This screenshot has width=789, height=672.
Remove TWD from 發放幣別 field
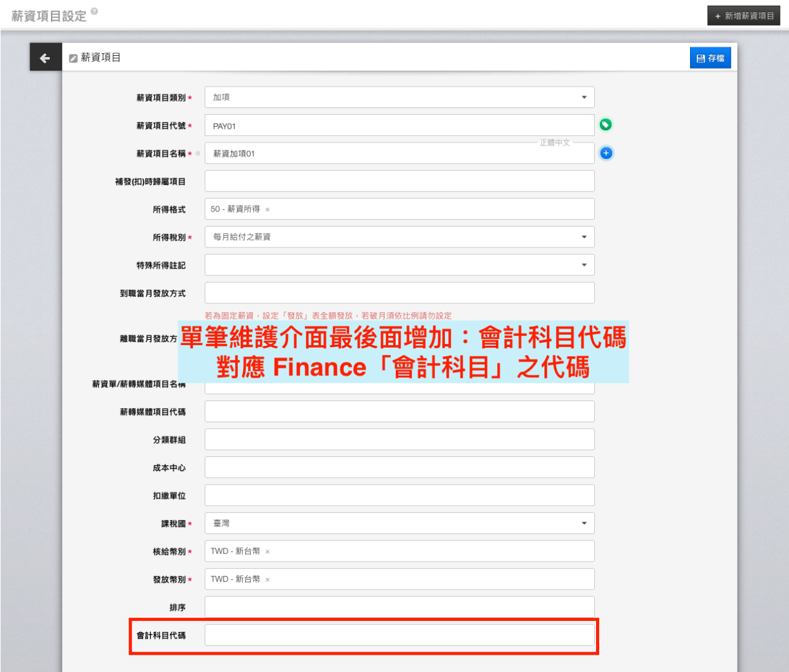coord(267,579)
